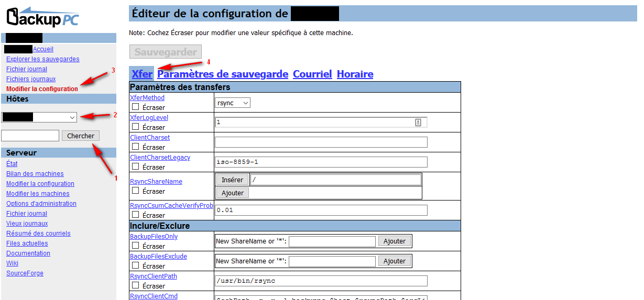The image size is (644, 300).
Task: Focus the host search text box
Action: pos(30,136)
